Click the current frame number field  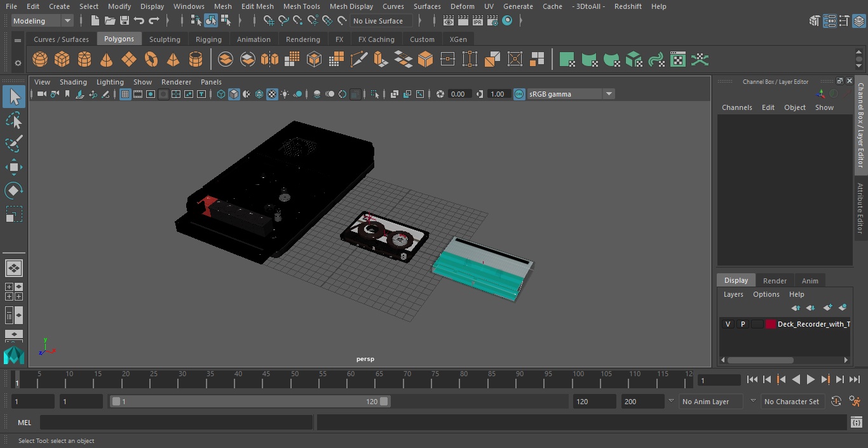click(719, 381)
